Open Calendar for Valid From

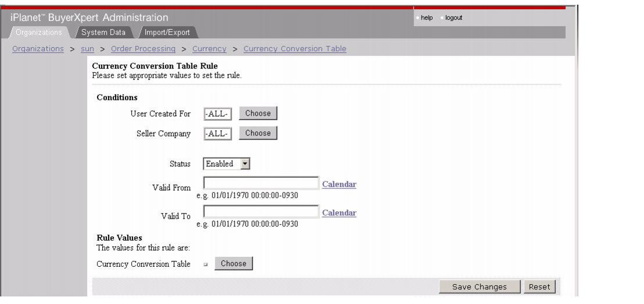point(339,184)
